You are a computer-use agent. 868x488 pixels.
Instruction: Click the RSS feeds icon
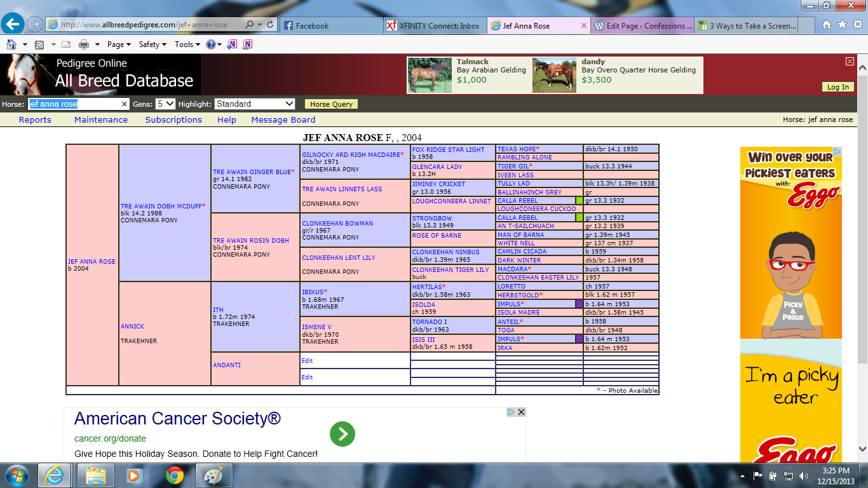[39, 44]
